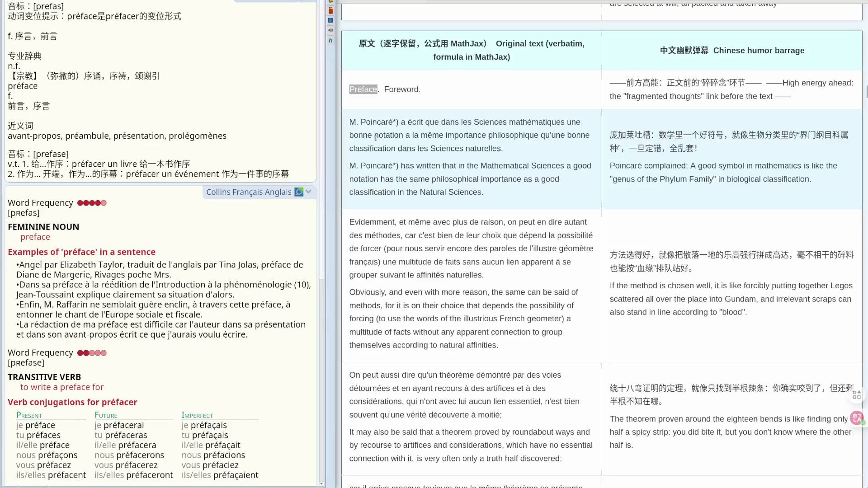868x488 pixels.
Task: Click the 'Original text' table header
Action: coord(472,50)
